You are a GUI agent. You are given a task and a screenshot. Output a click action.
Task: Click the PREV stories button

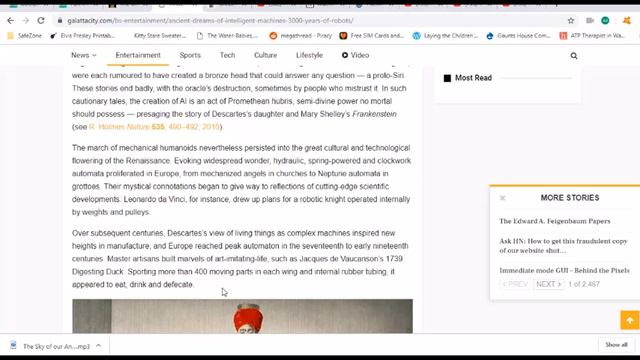tap(515, 284)
